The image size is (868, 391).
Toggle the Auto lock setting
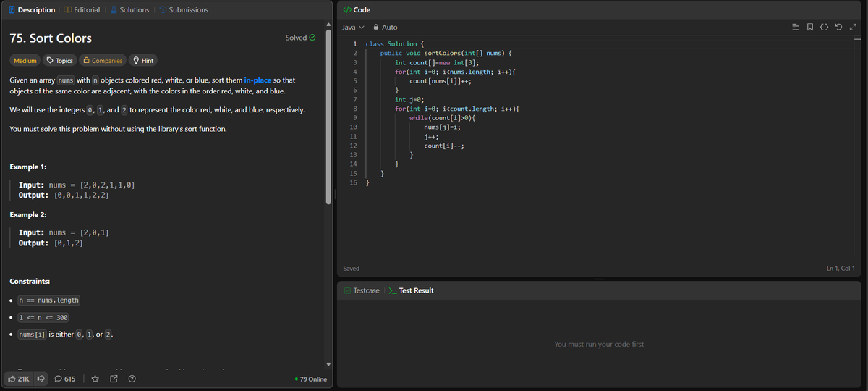click(385, 27)
